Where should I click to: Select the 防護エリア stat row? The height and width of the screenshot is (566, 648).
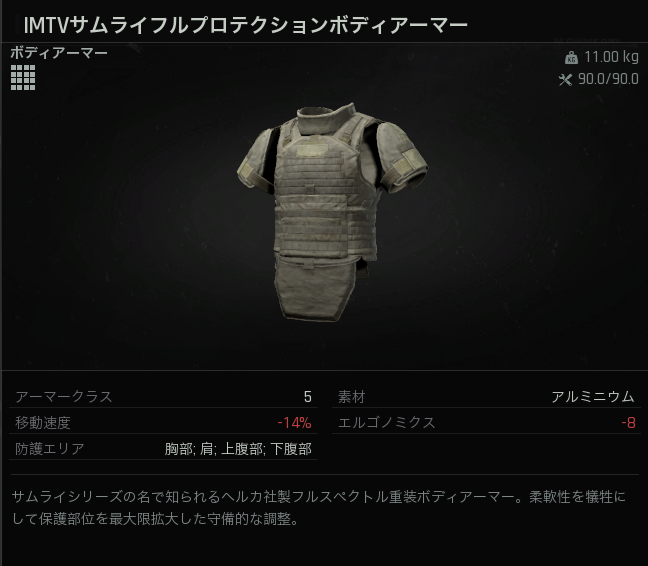[163, 449]
